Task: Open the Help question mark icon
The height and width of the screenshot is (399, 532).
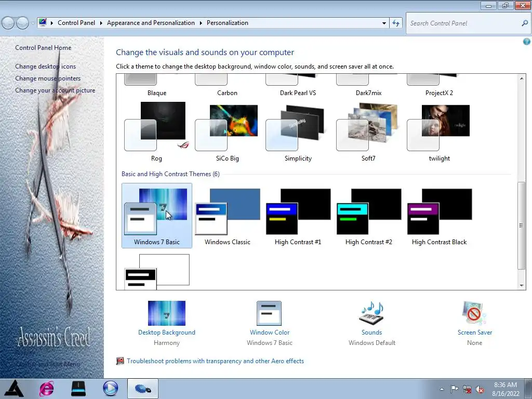Action: point(527,42)
